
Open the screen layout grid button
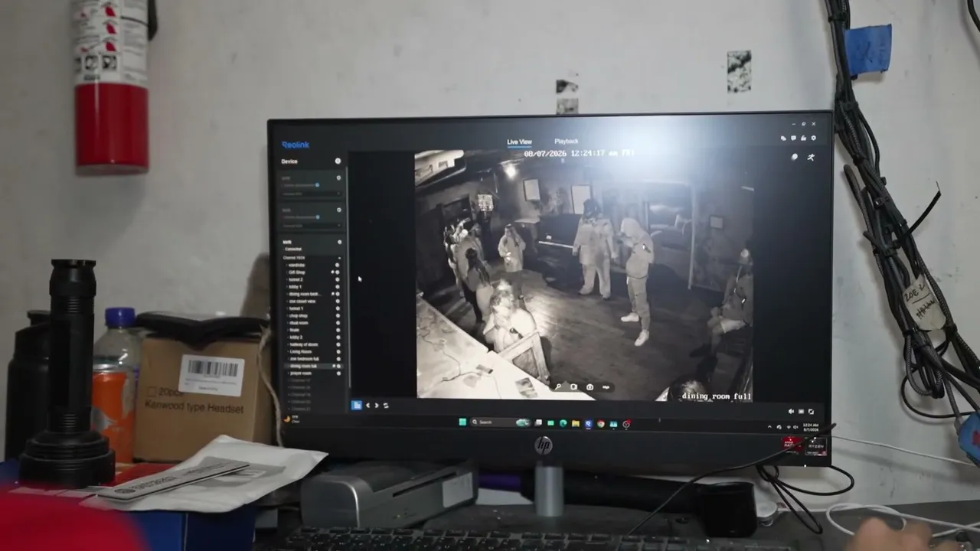[356, 405]
